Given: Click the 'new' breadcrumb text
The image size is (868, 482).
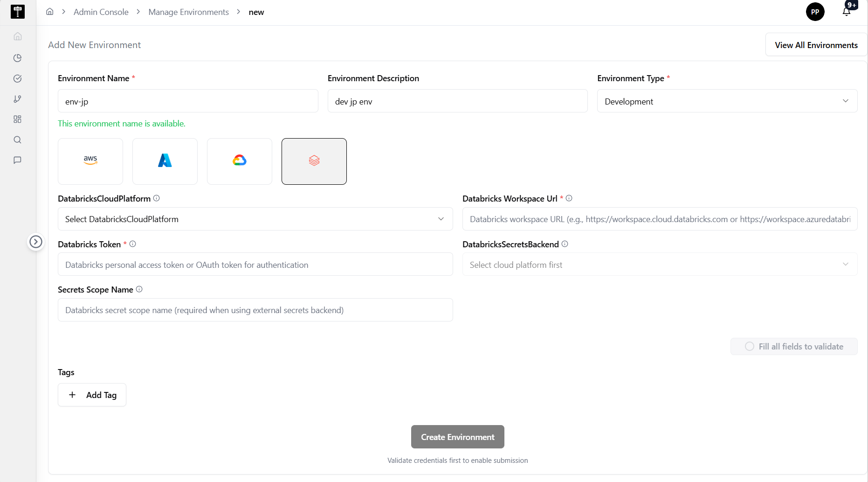Looking at the screenshot, I should coord(256,12).
